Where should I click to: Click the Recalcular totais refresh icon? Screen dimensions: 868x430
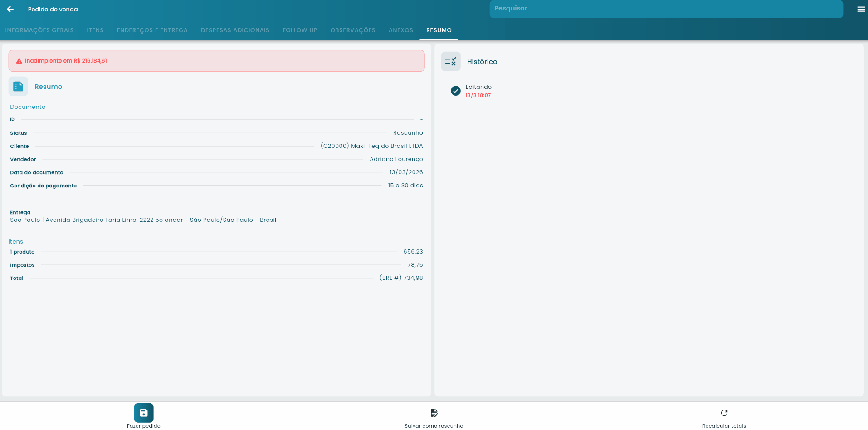pyautogui.click(x=724, y=413)
